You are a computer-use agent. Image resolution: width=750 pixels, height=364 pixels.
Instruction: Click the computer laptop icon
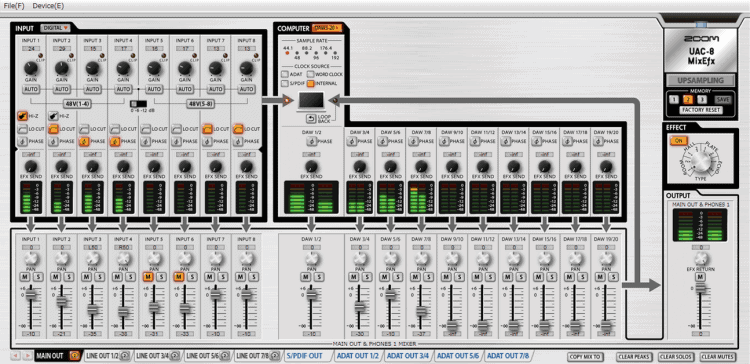(311, 101)
